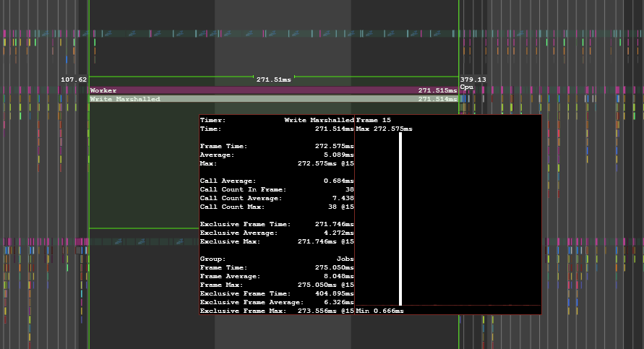Viewport: 644px width, 349px height.
Task: Click the Call Count Max 38 @15 row
Action: coord(277,207)
